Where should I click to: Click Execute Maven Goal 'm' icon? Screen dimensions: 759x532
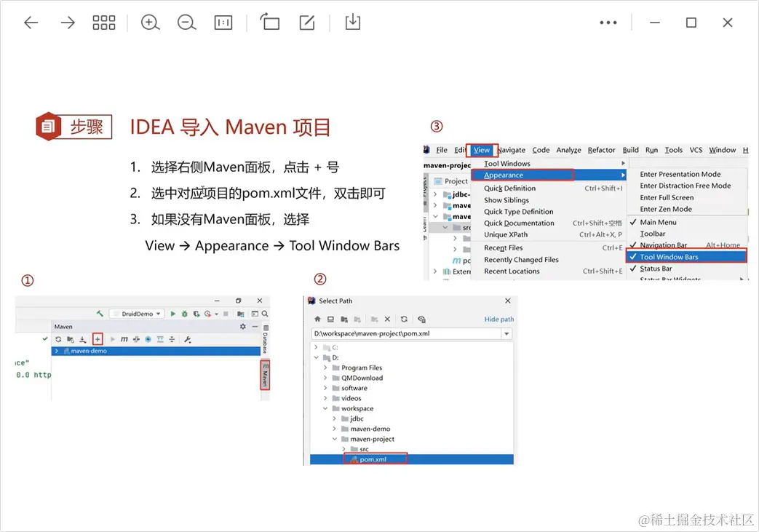click(124, 339)
